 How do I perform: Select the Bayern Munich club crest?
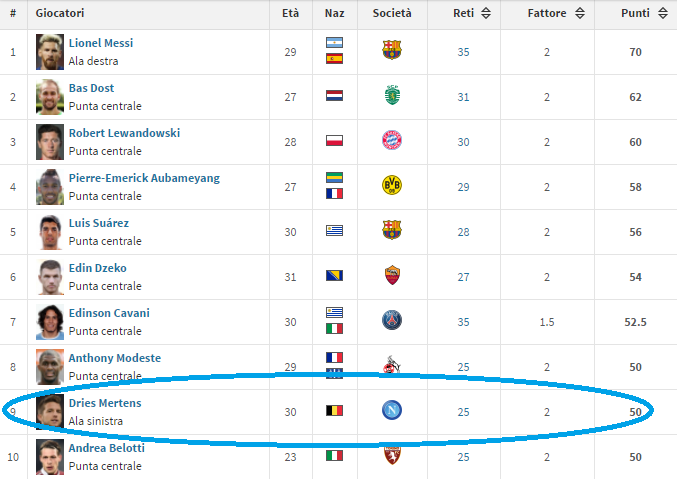[x=392, y=140]
